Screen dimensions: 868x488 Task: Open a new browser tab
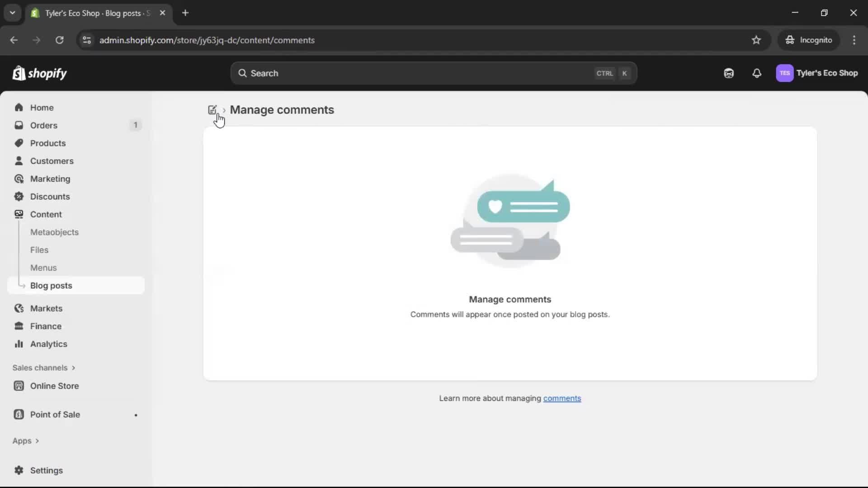tap(185, 13)
